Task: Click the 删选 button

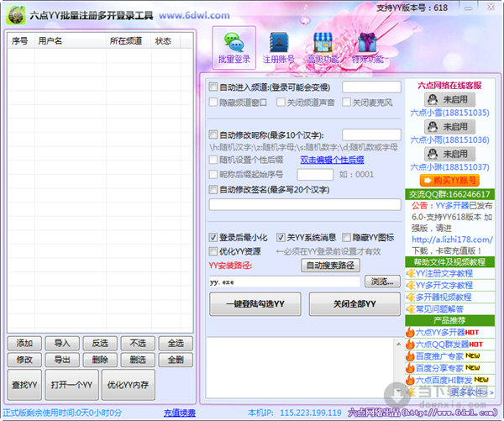Action: click(x=138, y=360)
